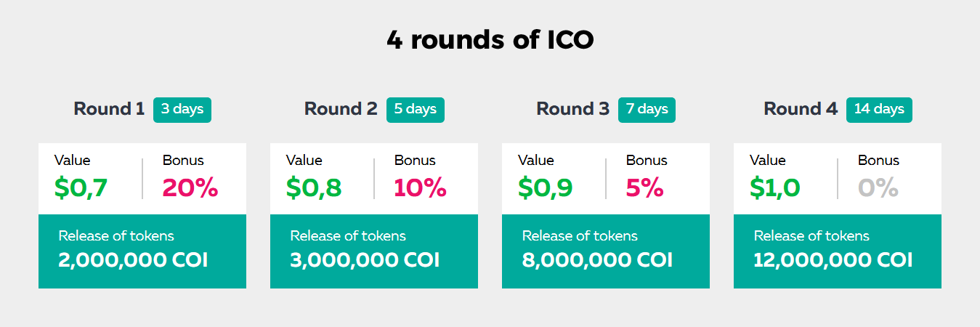Click the Round 4 heading

point(801,109)
